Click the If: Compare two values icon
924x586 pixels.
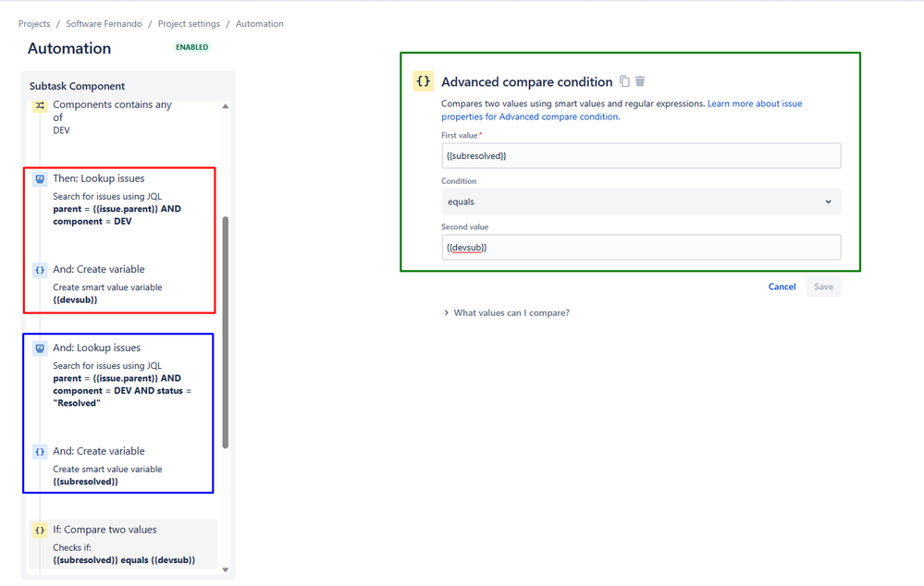[x=40, y=530]
